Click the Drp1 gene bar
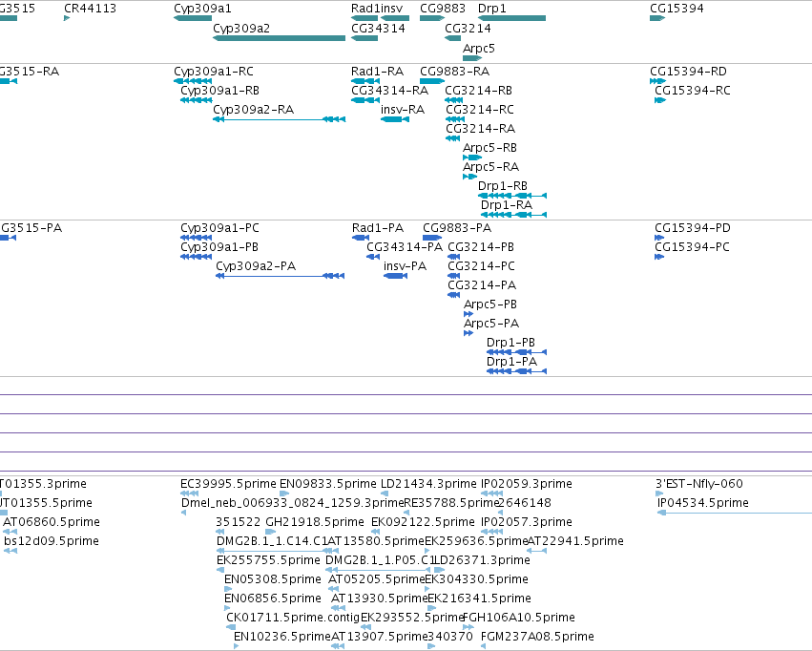Image resolution: width=812 pixels, height=651 pixels. click(511, 18)
